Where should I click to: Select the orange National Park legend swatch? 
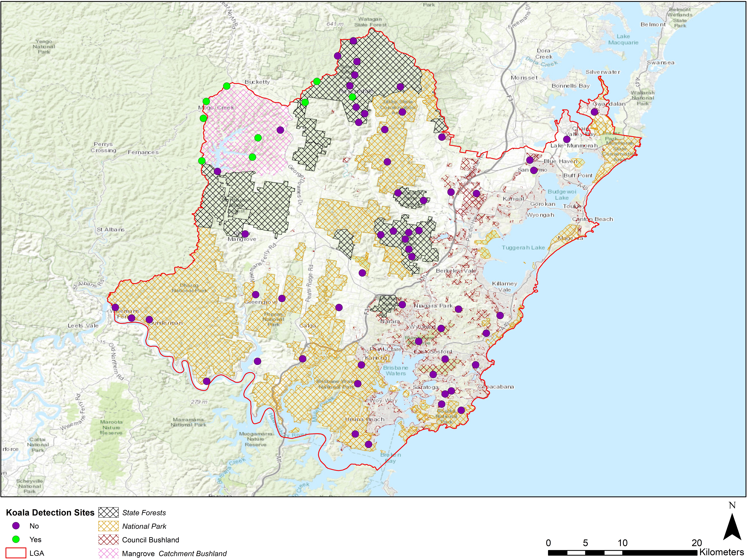(x=108, y=526)
